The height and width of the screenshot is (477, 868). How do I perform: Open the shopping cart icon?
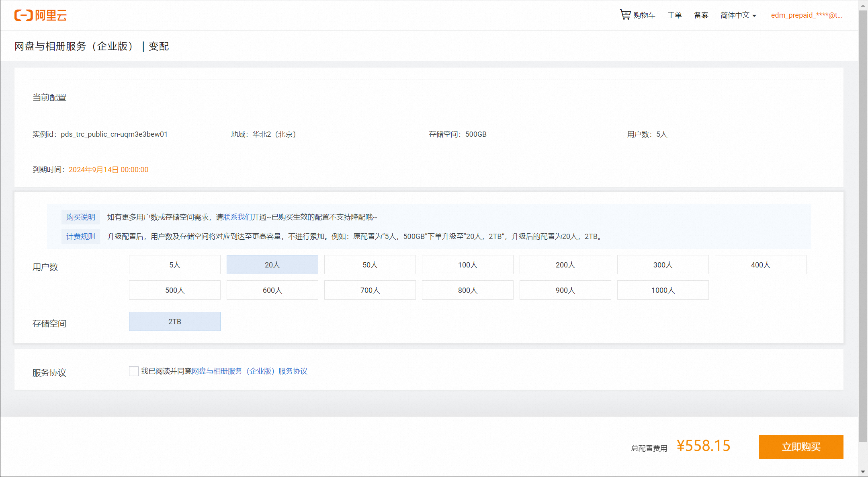(625, 15)
